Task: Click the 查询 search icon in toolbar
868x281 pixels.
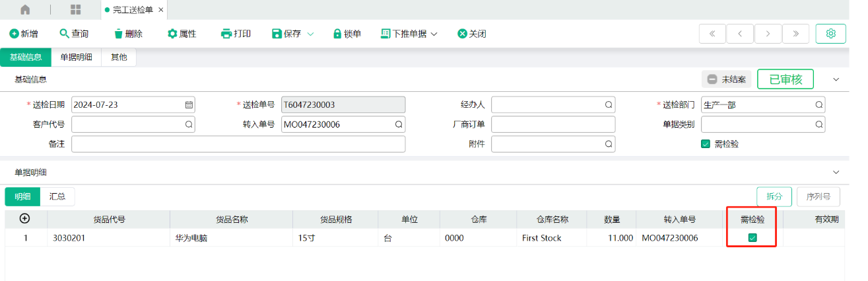Action: tap(64, 34)
